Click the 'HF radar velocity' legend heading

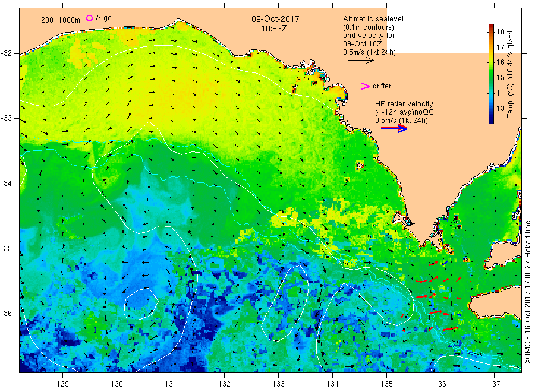tap(404, 104)
